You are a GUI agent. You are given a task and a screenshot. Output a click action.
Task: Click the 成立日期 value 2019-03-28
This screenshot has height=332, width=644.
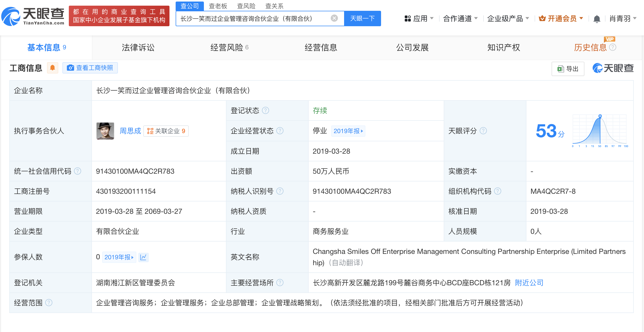(x=331, y=151)
